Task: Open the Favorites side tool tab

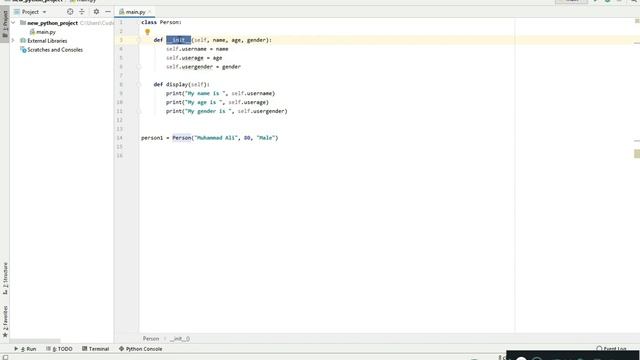Action: [5, 322]
